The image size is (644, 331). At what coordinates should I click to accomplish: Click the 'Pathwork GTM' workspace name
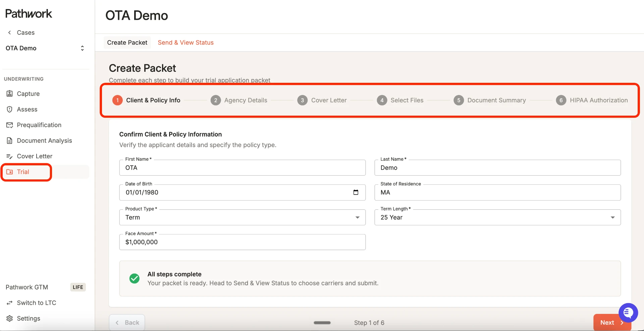27,287
